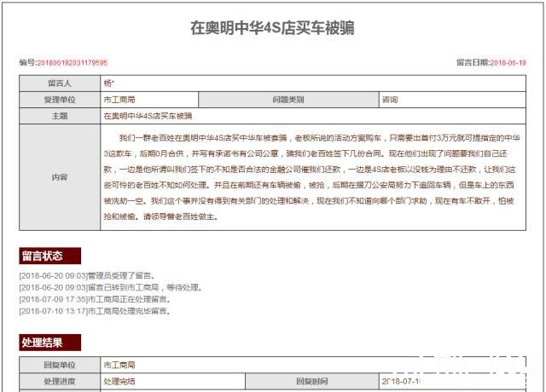
Task: Click the 问题类别 header cell
Action: [x=288, y=100]
